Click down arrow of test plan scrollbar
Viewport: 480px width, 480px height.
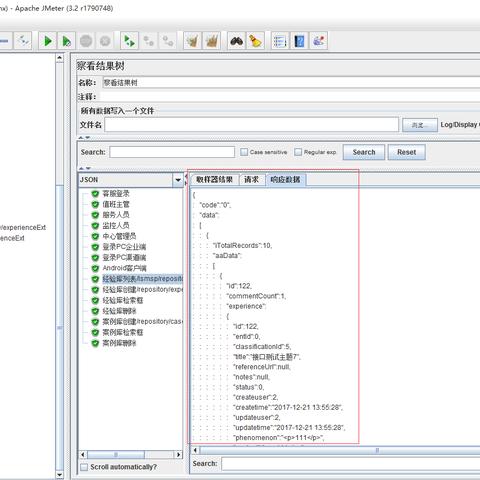(59, 474)
